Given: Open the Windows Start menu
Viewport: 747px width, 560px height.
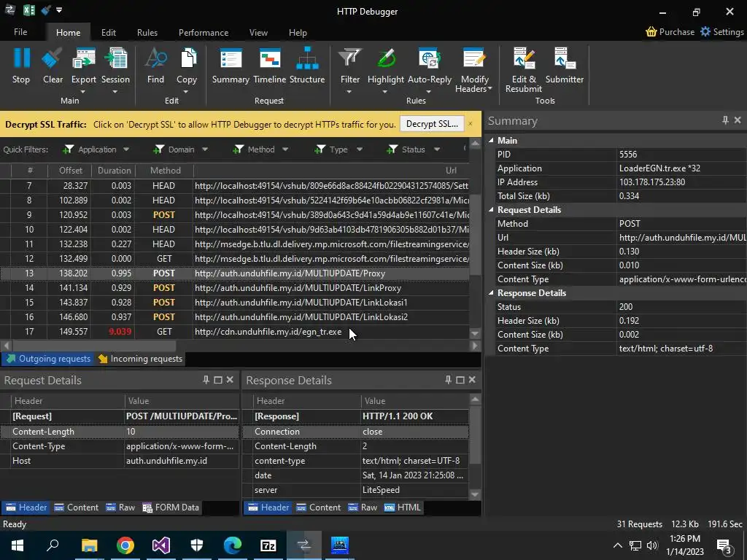Looking at the screenshot, I should coord(18,545).
